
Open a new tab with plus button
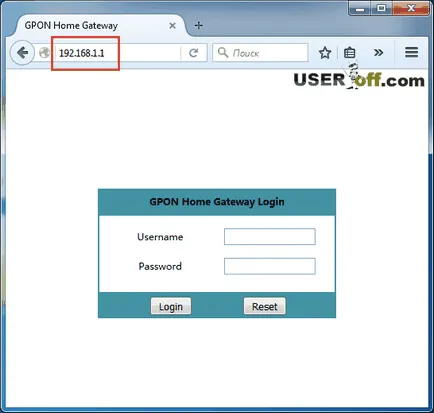pos(199,25)
